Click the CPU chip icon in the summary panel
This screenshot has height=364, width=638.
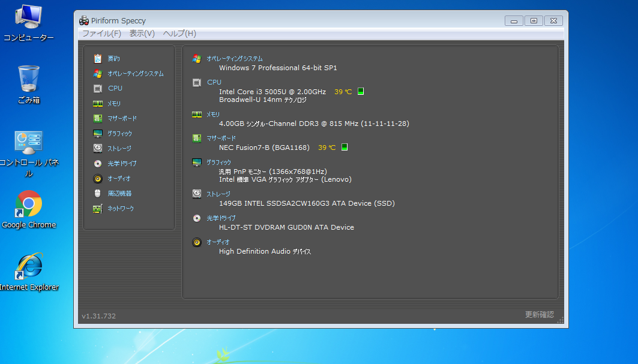[197, 83]
